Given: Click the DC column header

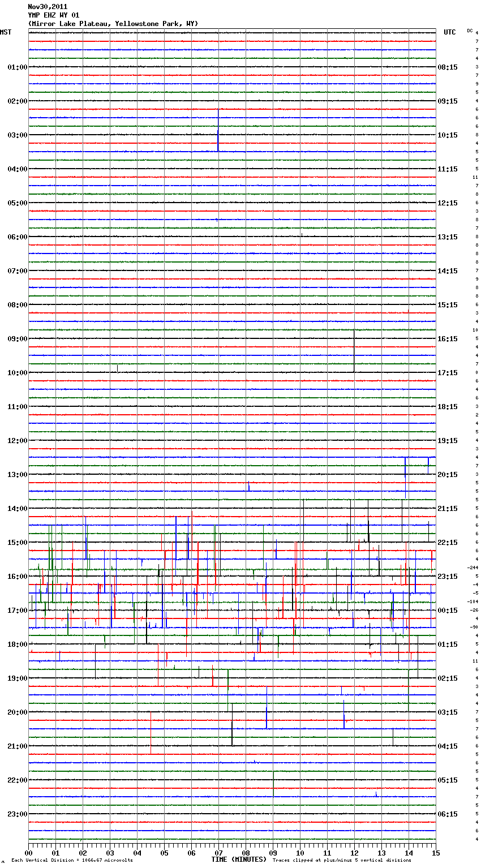Looking at the screenshot, I should (x=470, y=31).
